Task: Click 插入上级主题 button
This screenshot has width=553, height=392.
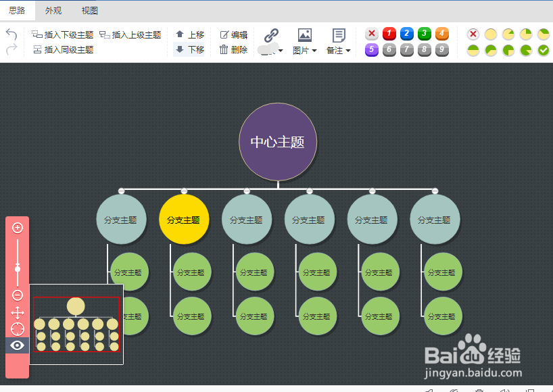Action: 130,34
